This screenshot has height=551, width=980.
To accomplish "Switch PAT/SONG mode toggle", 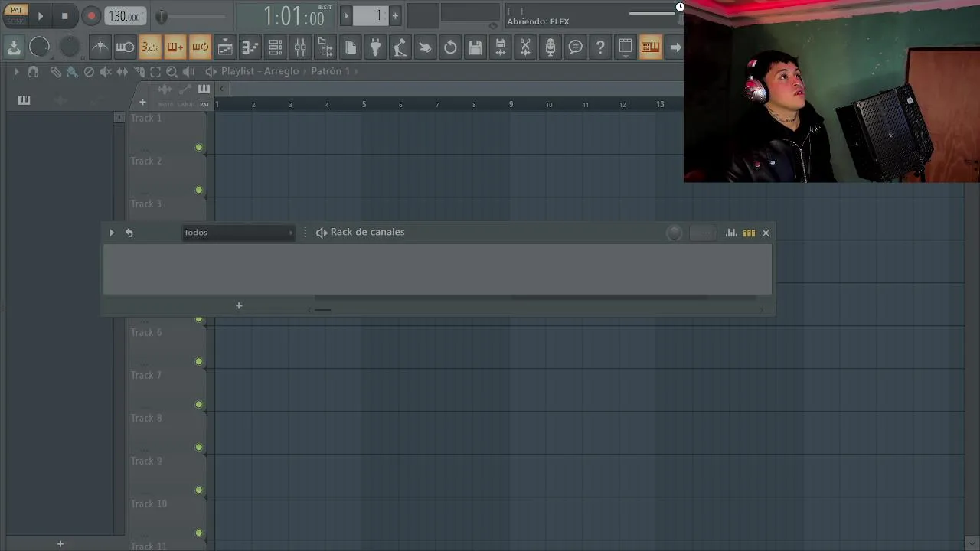I will [x=16, y=15].
